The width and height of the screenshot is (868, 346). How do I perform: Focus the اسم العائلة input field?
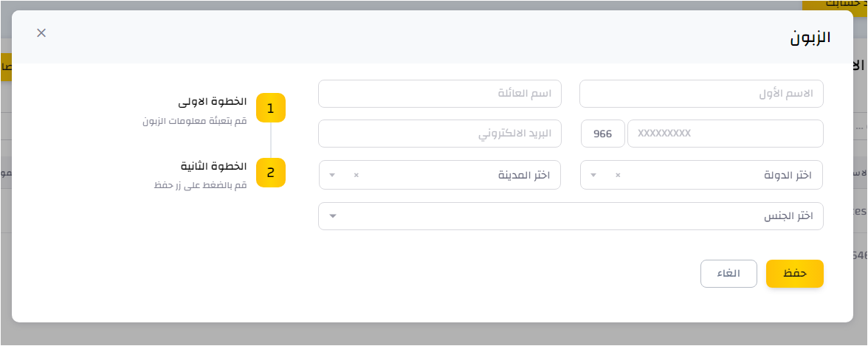[440, 94]
